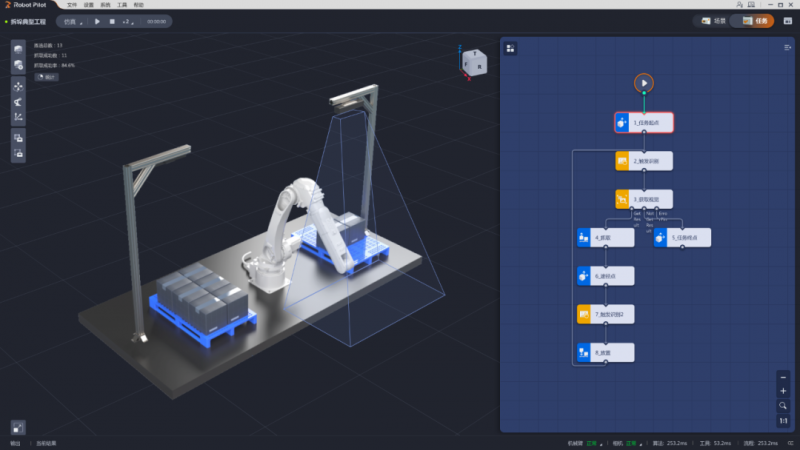Open the 文件 menu

[72, 5]
